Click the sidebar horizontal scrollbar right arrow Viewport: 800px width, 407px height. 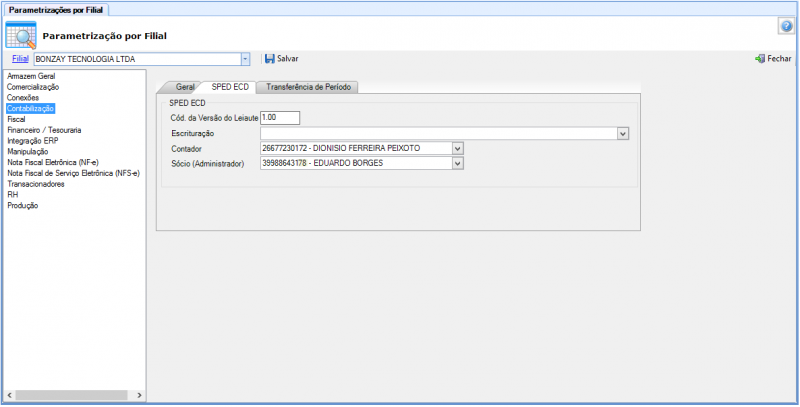click(x=140, y=395)
